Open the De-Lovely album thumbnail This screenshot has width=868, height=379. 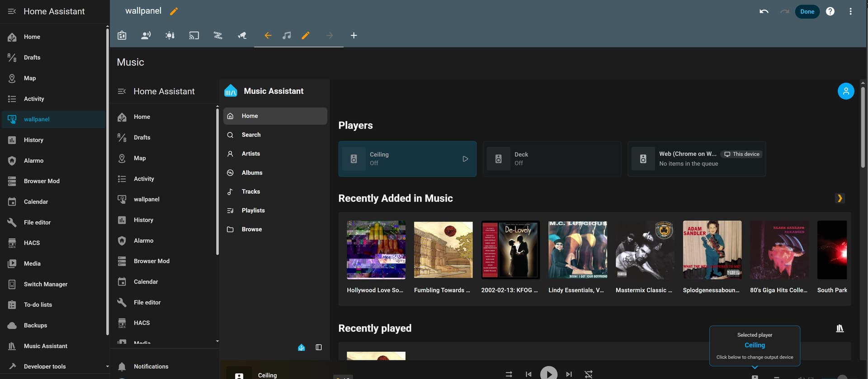click(510, 250)
